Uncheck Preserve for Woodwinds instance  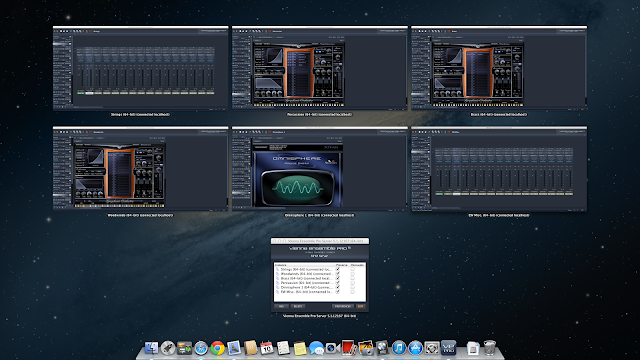click(x=338, y=274)
